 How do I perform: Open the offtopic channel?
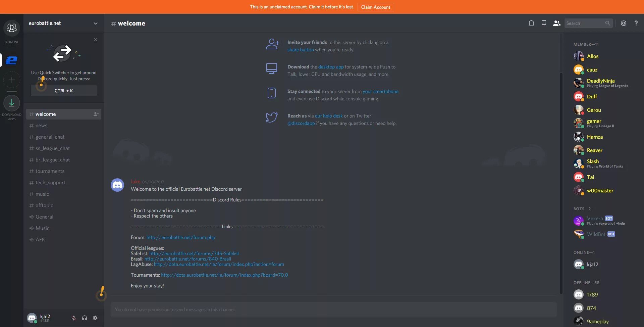[64, 205]
